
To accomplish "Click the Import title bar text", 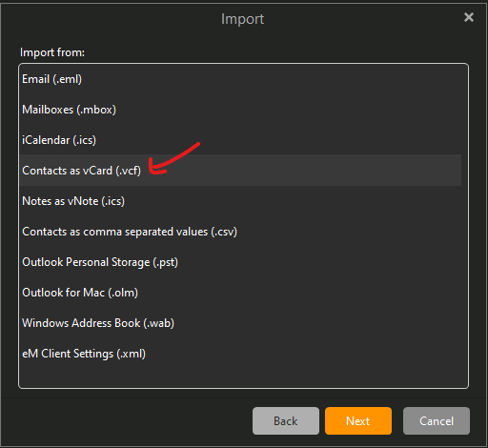I will click(242, 19).
